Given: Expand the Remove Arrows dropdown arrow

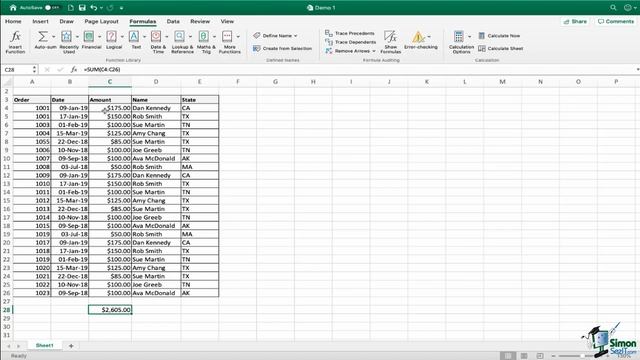Looking at the screenshot, I should coord(374,51).
